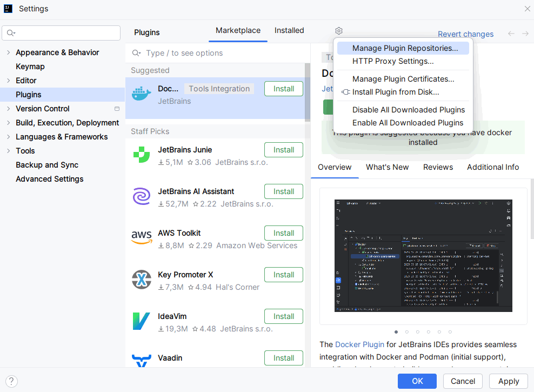Switch to the Installed plugins tab
The image size is (534, 392).
(289, 31)
